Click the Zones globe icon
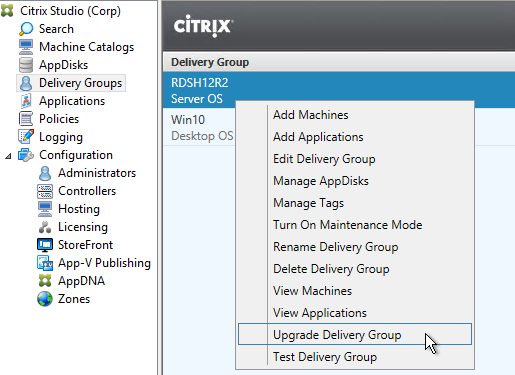 point(45,299)
